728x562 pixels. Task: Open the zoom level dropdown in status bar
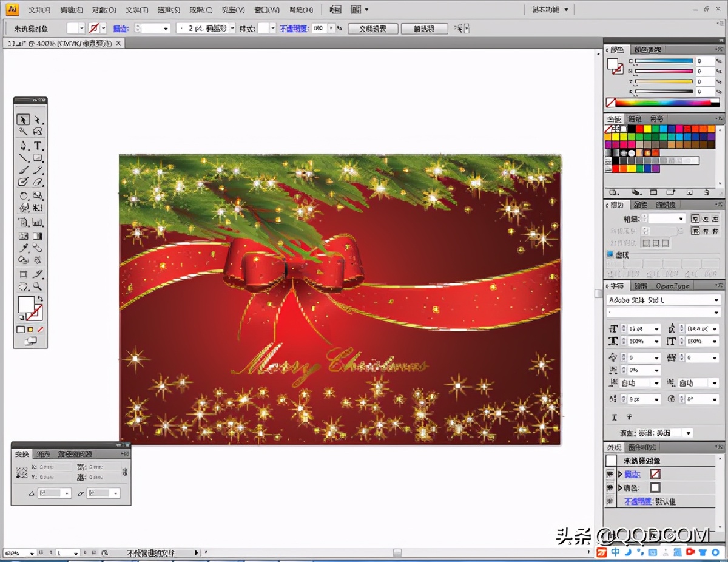coord(32,553)
